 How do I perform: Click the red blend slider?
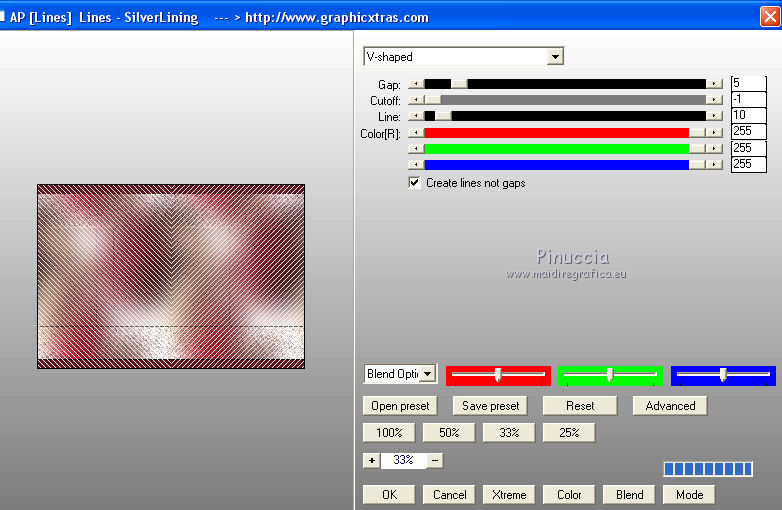(498, 375)
